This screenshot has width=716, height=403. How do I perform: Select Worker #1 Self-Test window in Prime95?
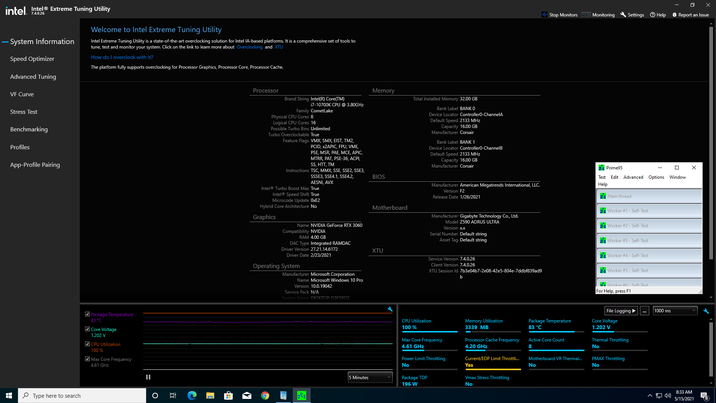[x=649, y=210]
